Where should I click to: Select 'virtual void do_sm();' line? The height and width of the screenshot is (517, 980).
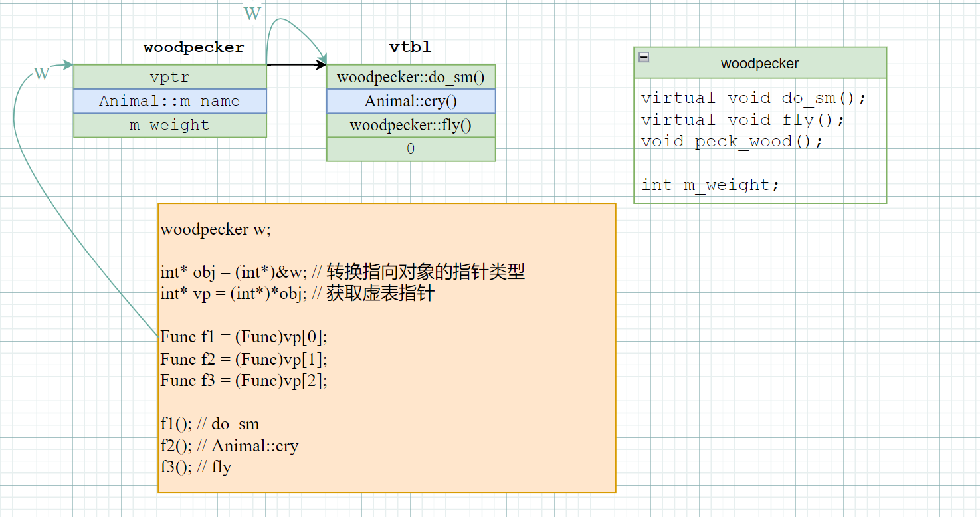click(754, 98)
